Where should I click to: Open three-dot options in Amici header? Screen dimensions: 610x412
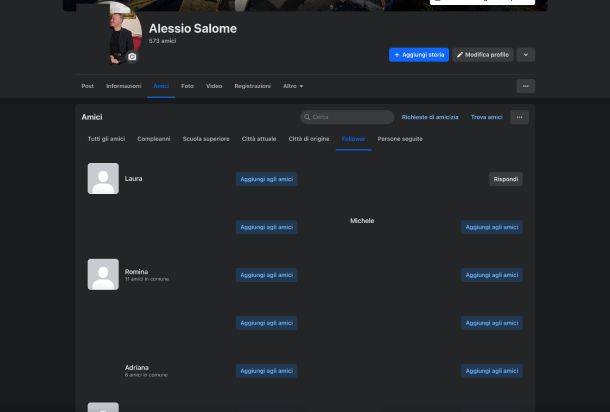coord(519,117)
